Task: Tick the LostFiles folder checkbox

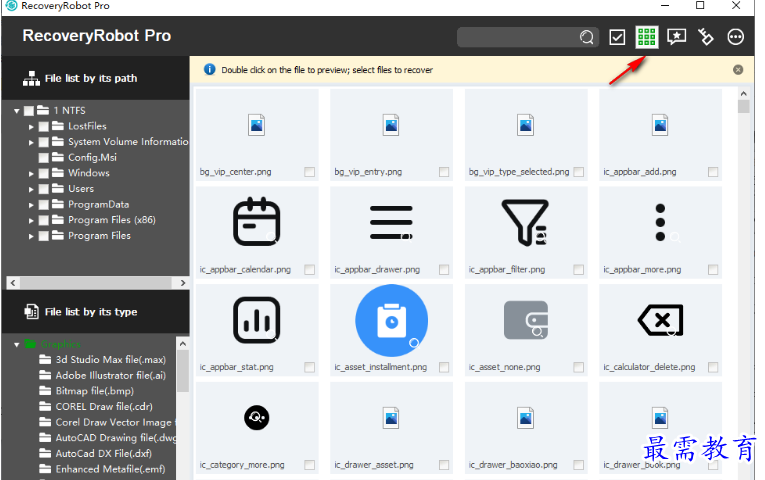Action: (43, 126)
